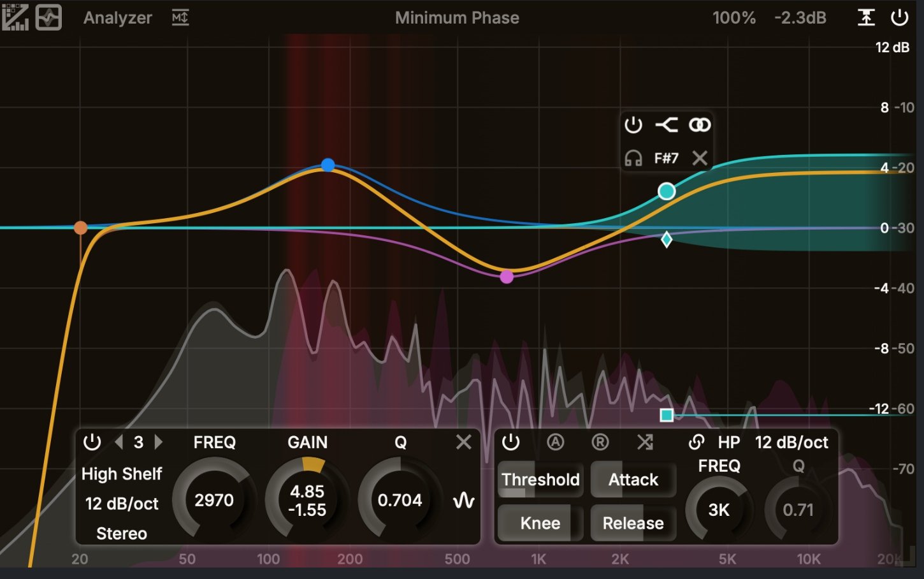
Task: Click the Threshold control
Action: pyautogui.click(x=540, y=480)
